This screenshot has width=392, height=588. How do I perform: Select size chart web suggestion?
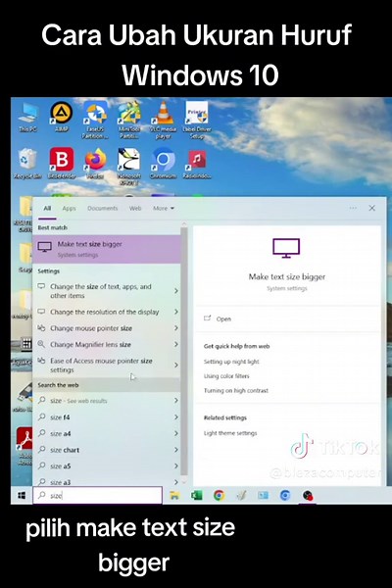point(101,450)
